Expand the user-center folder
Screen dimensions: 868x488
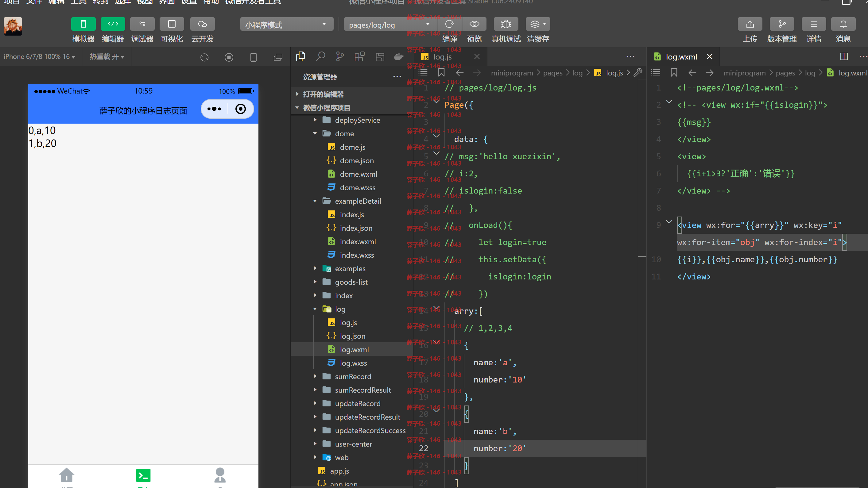click(x=352, y=444)
